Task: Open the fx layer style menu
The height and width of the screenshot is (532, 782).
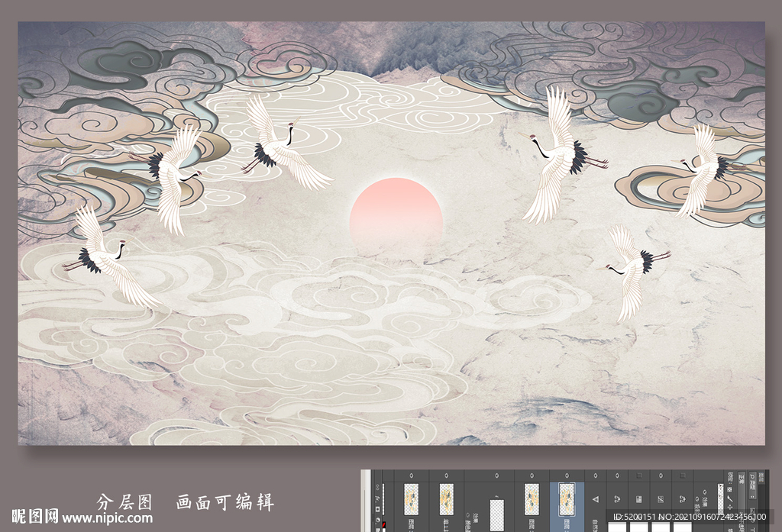Action: 377,498
